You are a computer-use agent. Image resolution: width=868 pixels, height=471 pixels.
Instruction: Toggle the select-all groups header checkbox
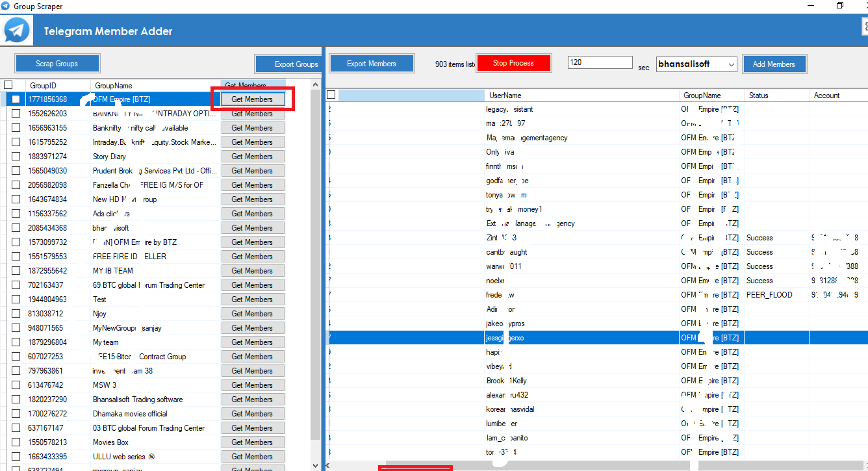click(x=8, y=85)
